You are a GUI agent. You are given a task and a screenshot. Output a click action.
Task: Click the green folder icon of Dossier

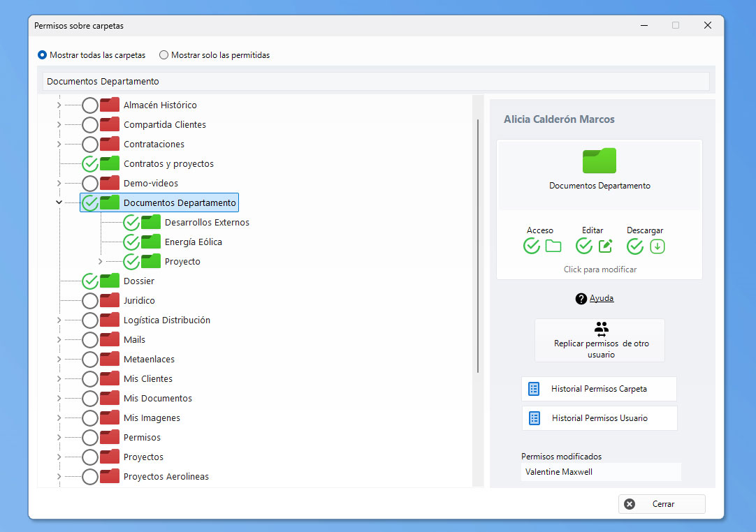point(110,281)
